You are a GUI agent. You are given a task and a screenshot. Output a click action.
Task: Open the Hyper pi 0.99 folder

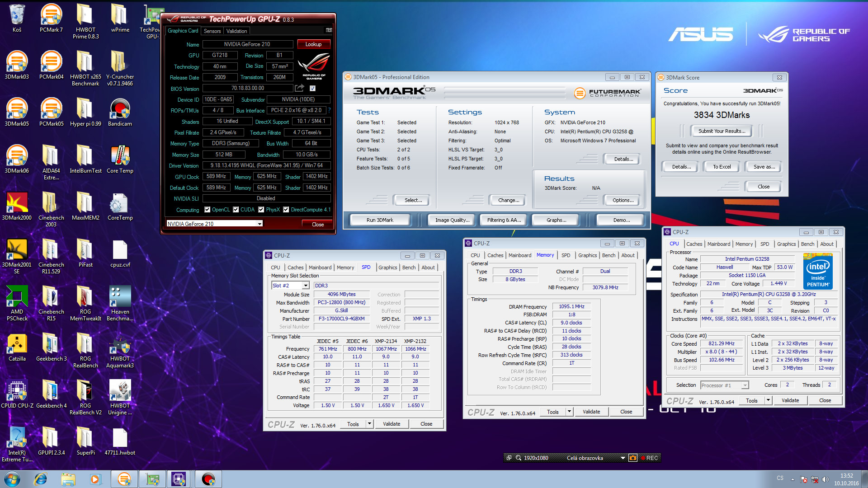85,112
